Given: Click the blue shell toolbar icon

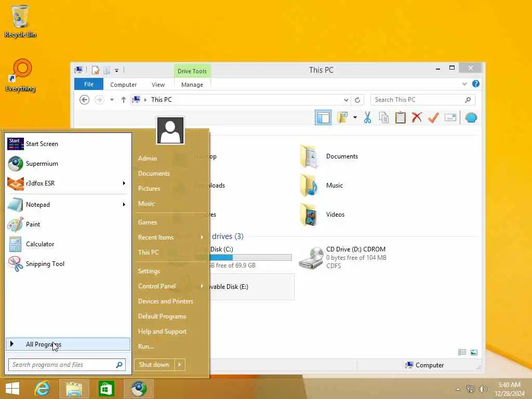Looking at the screenshot, I should (471, 118).
